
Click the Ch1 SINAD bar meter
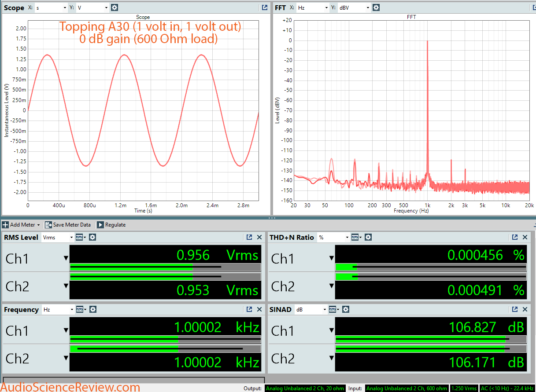pyautogui.click(x=431, y=339)
